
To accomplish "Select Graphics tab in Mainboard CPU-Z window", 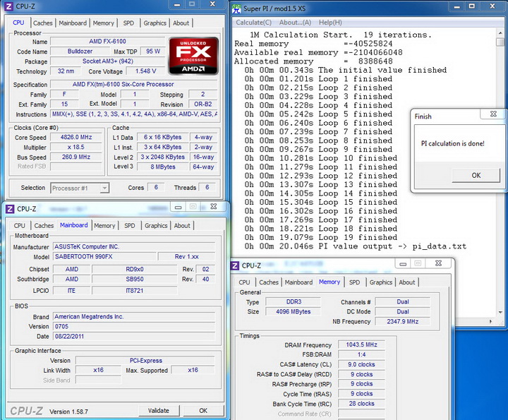I will [156, 226].
